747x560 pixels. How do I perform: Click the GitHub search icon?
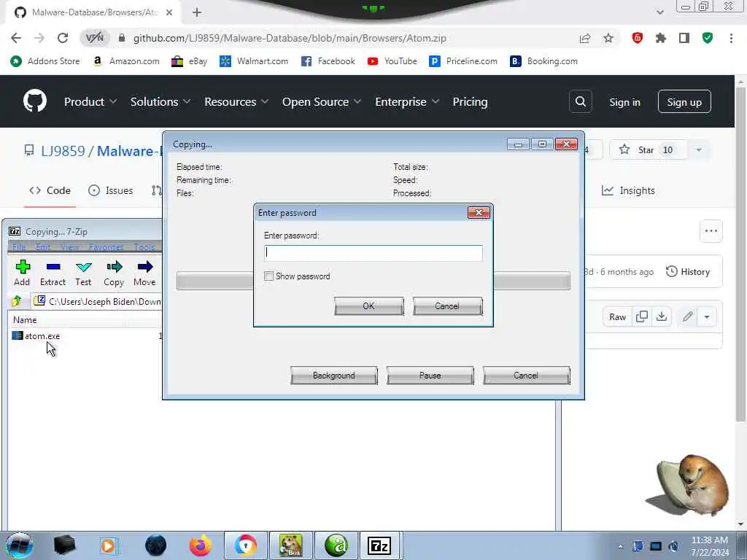pos(580,101)
